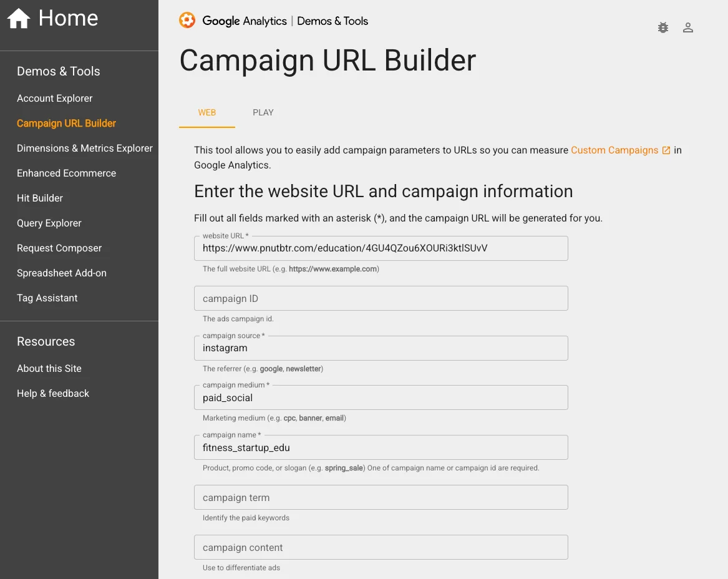The width and height of the screenshot is (728, 579).
Task: Open the Custom Campaigns link
Action: tap(614, 150)
